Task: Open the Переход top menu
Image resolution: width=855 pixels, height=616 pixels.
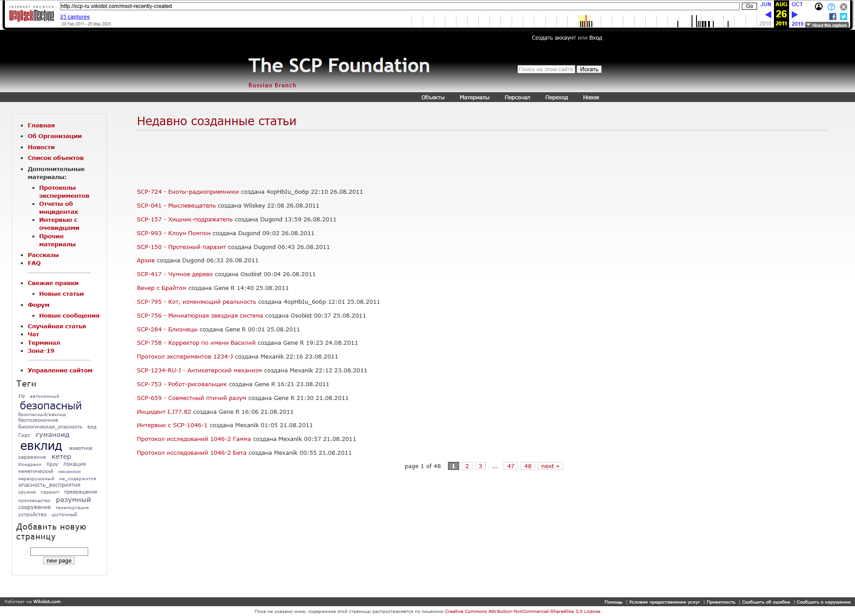Action: (556, 98)
